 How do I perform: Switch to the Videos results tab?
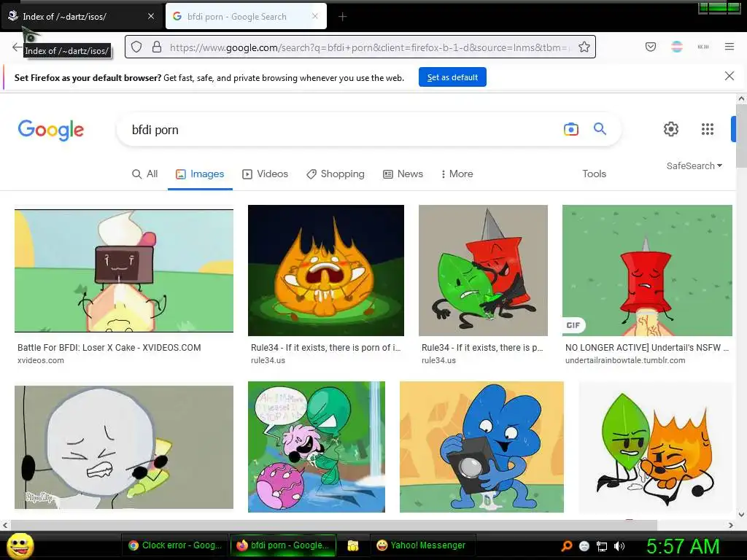[266, 174]
